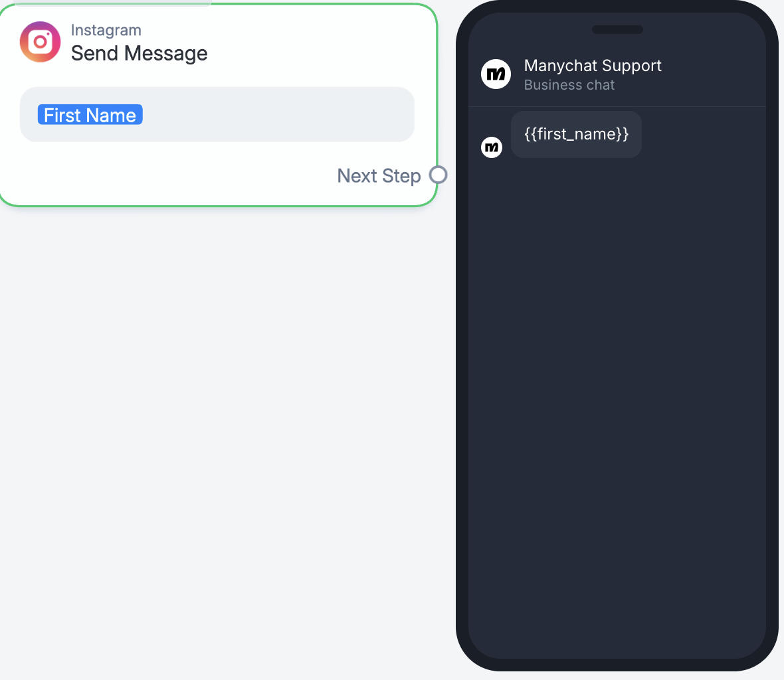The height and width of the screenshot is (680, 784).
Task: Click the Send Message node title
Action: point(139,53)
